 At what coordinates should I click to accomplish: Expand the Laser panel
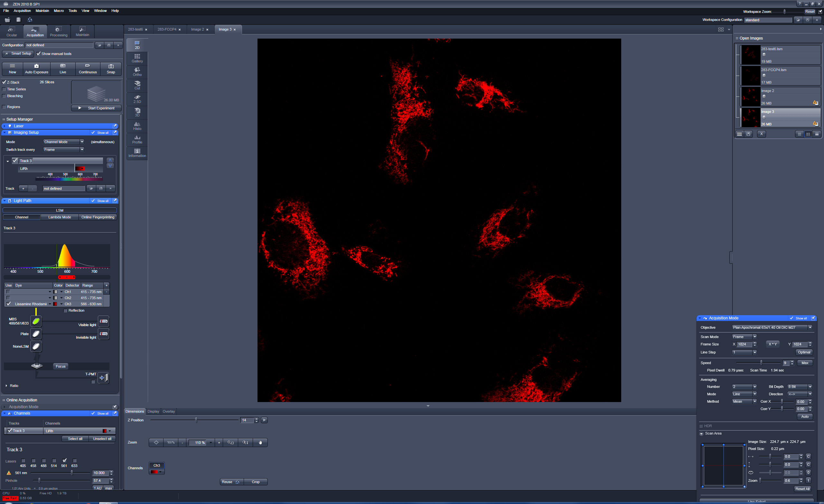(5, 126)
